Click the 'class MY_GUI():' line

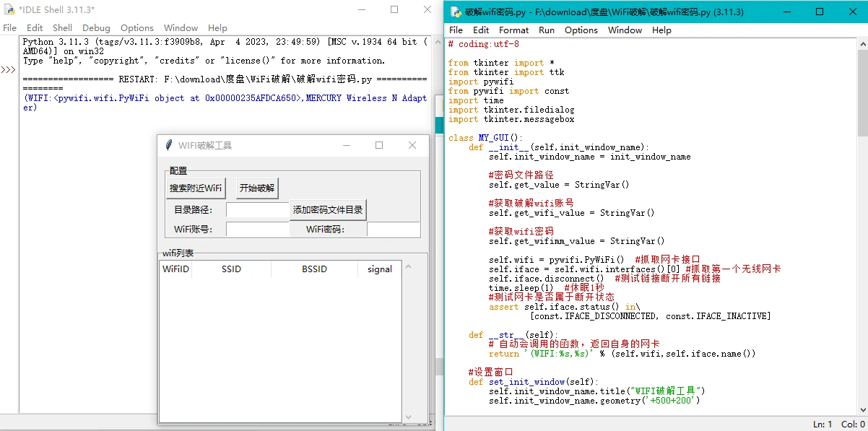484,138
